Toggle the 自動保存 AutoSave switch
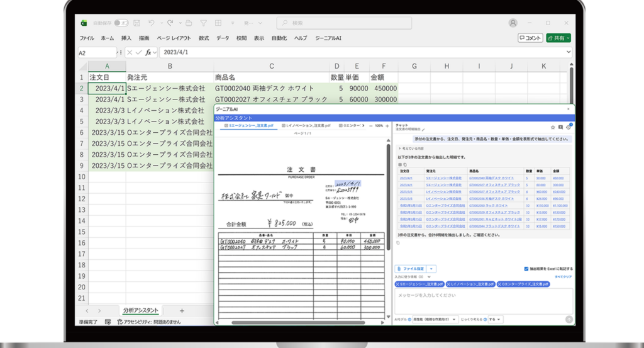The image size is (644, 348). [x=121, y=23]
